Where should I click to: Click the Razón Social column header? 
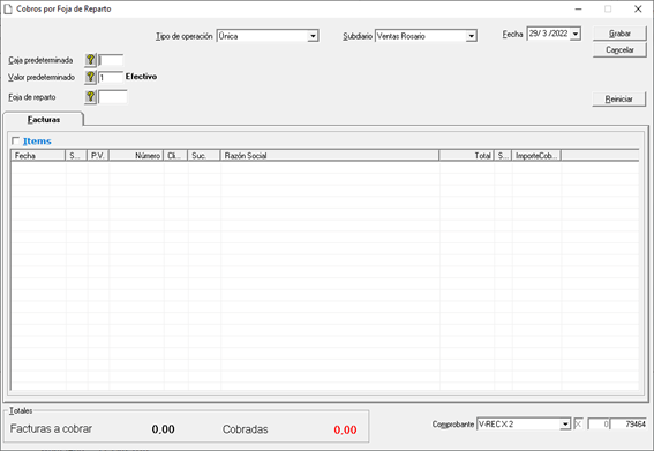[330, 156]
